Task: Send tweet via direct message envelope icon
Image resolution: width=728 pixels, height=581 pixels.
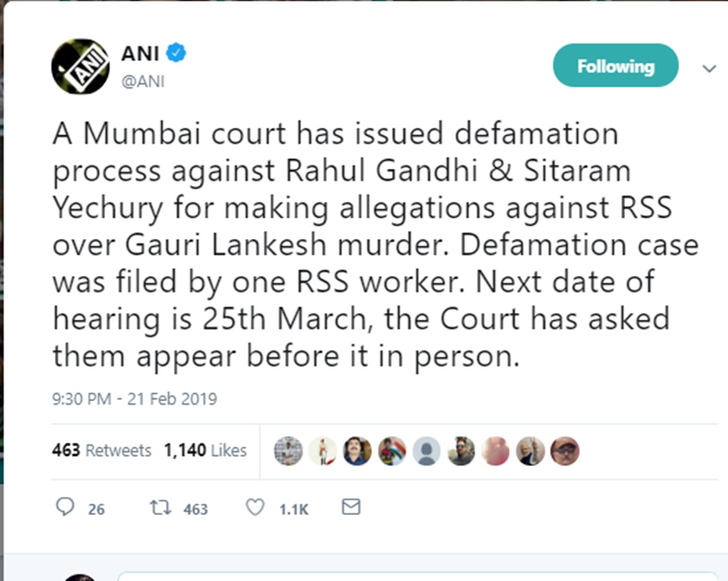Action: tap(350, 507)
